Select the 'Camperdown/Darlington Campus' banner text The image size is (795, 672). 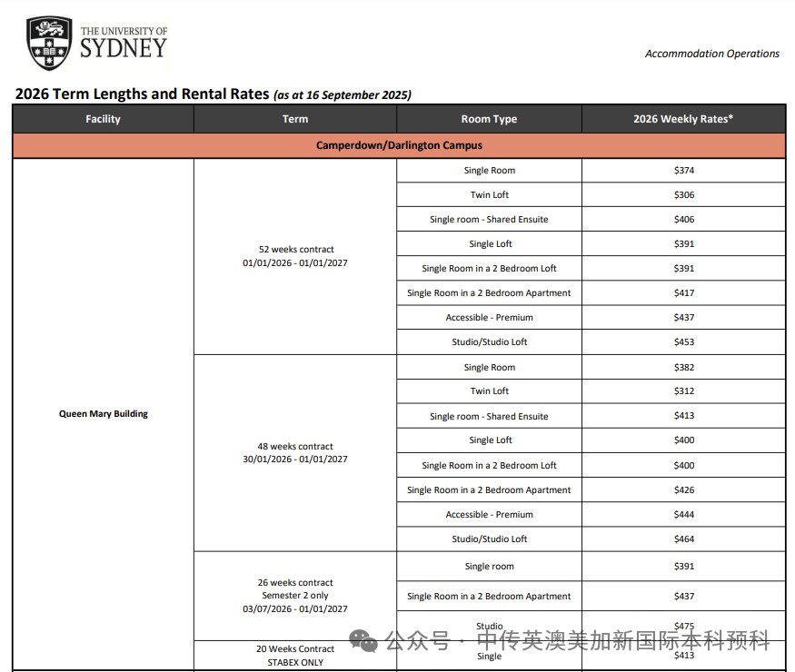pos(399,145)
